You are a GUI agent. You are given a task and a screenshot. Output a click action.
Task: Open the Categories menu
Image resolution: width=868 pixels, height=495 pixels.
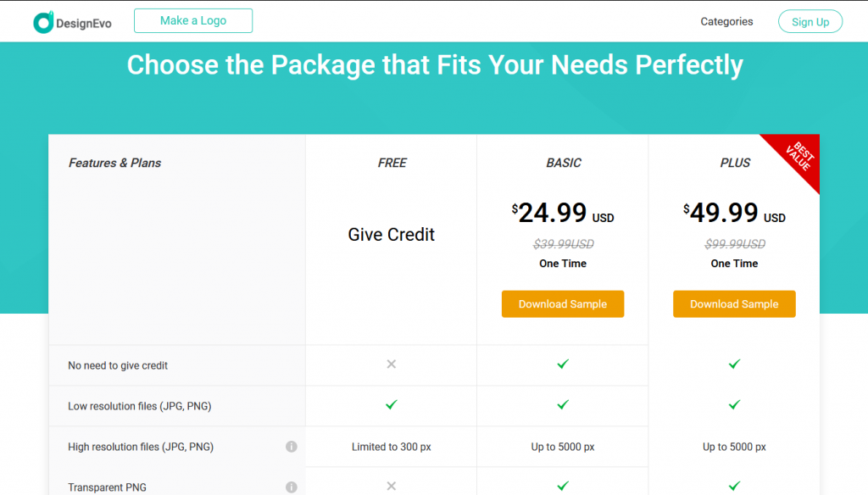pyautogui.click(x=726, y=21)
